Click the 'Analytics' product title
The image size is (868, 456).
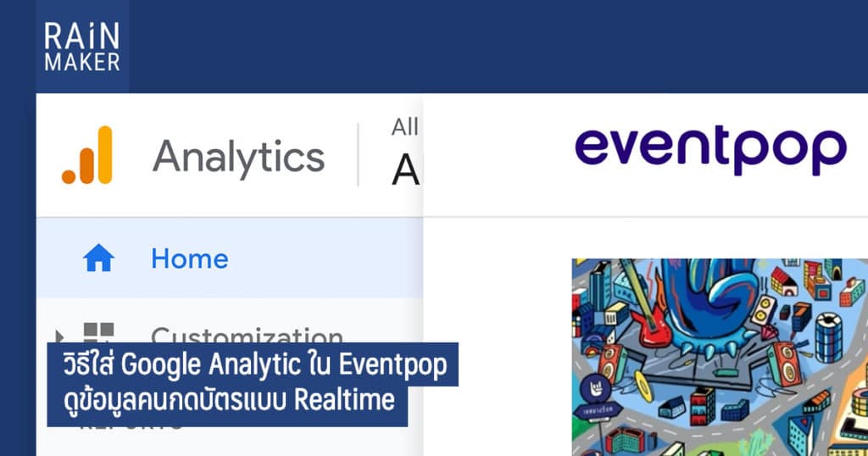point(238,156)
